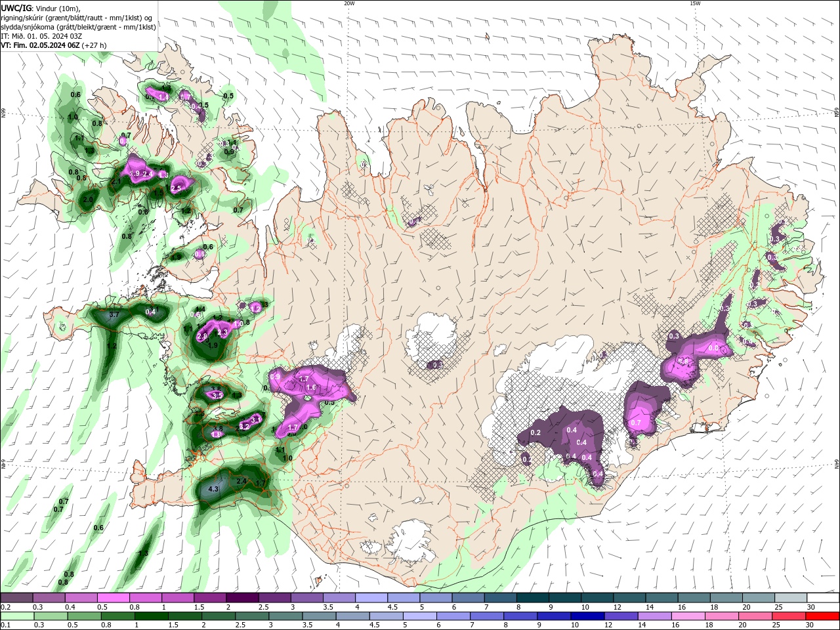The image size is (840, 630).
Task: Select the '2.5' value in the Westfjords
Action: tap(176, 188)
